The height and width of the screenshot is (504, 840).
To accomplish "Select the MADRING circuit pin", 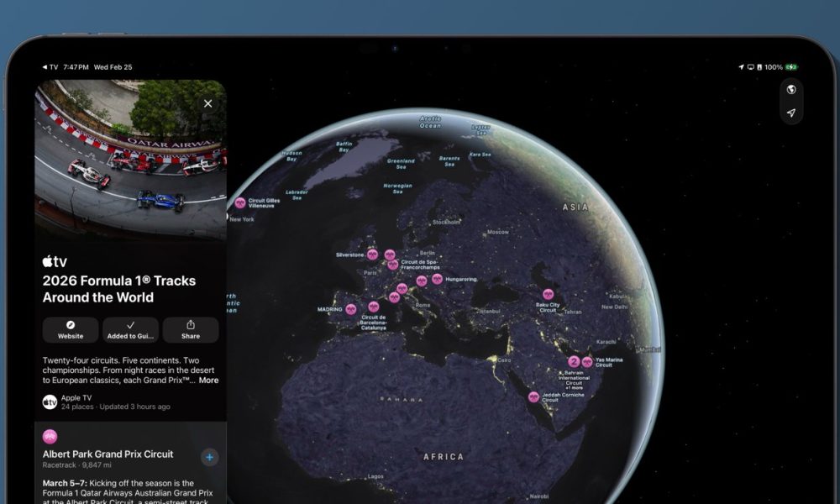I will coord(351,309).
